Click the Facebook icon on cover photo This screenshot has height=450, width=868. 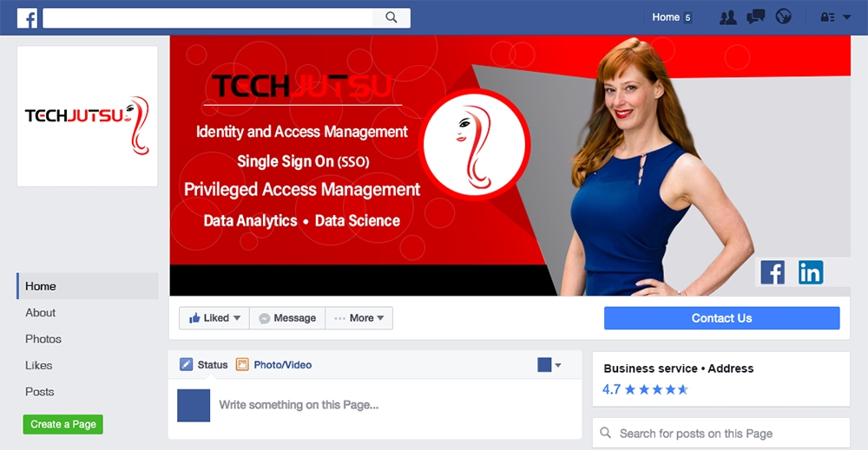(773, 272)
